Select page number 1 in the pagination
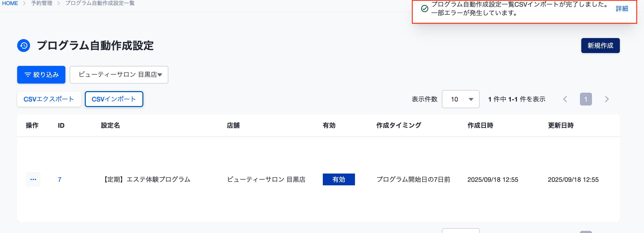The image size is (644, 233). coord(586,99)
